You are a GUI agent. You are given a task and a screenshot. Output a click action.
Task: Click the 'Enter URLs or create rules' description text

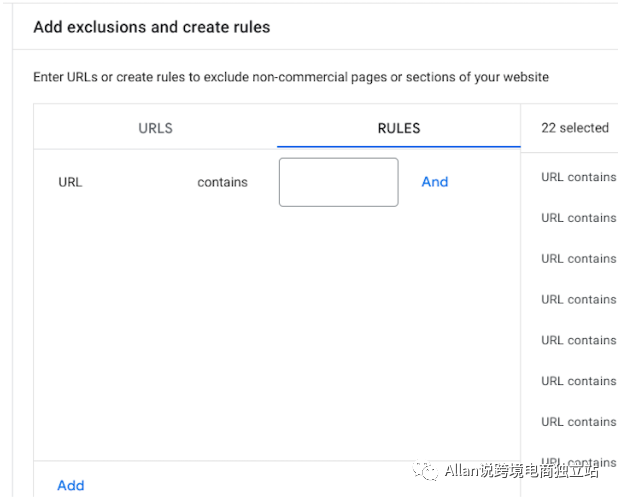coord(290,77)
